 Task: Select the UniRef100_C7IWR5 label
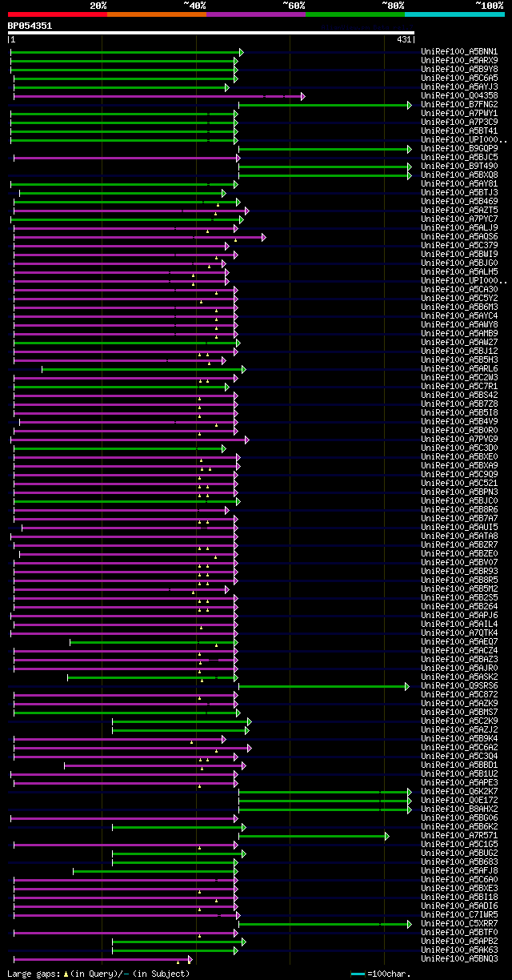[459, 915]
